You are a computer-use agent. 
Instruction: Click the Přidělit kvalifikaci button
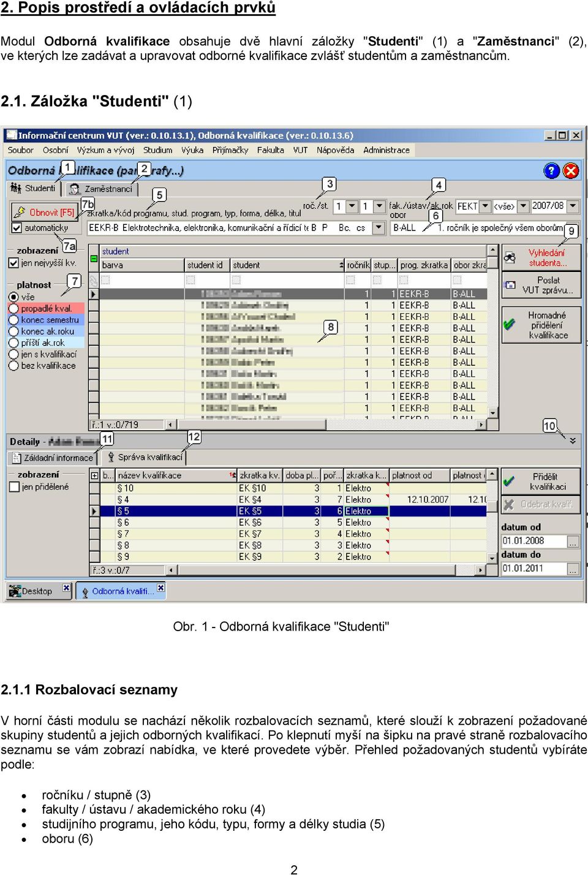(541, 482)
